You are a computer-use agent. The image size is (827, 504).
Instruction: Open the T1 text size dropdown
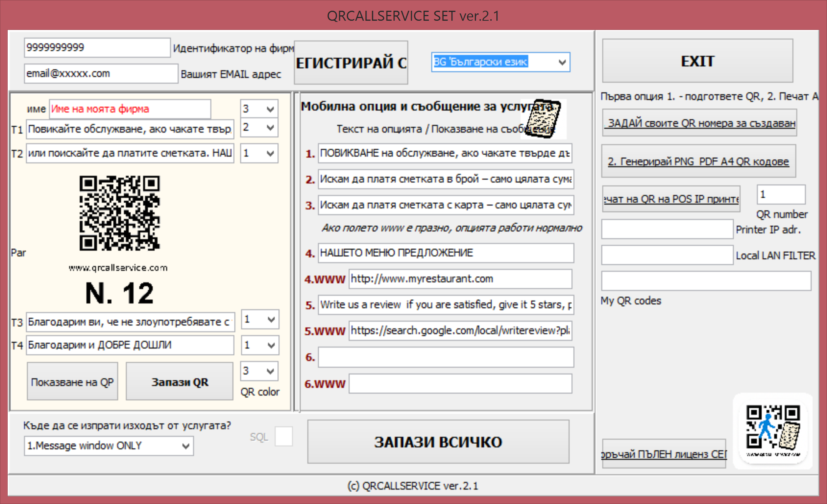(x=259, y=128)
